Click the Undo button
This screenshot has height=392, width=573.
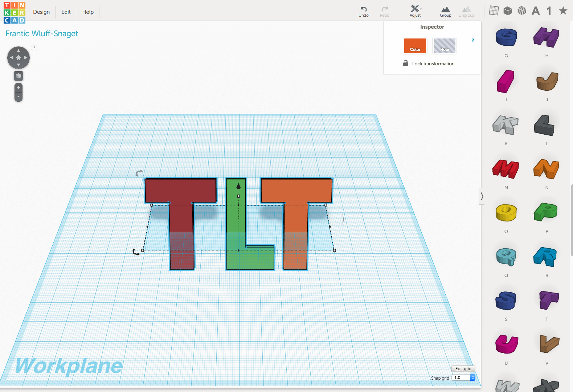point(364,11)
